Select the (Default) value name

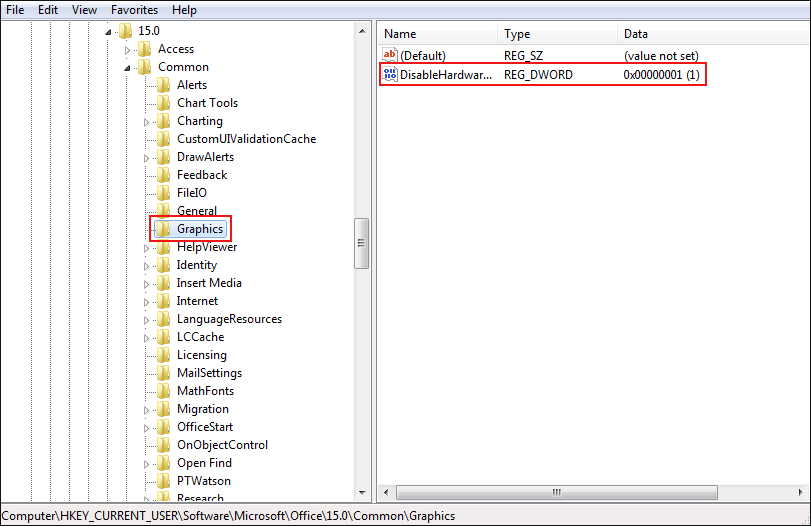[423, 56]
